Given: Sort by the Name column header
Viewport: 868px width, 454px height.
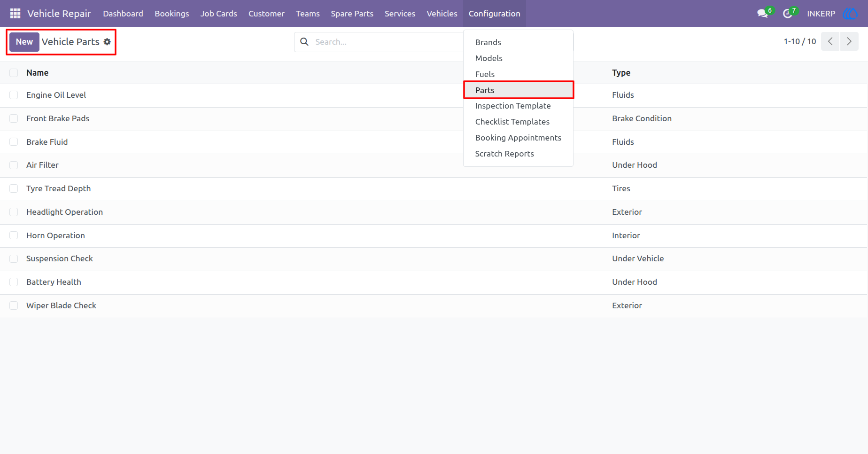Looking at the screenshot, I should click(x=38, y=73).
